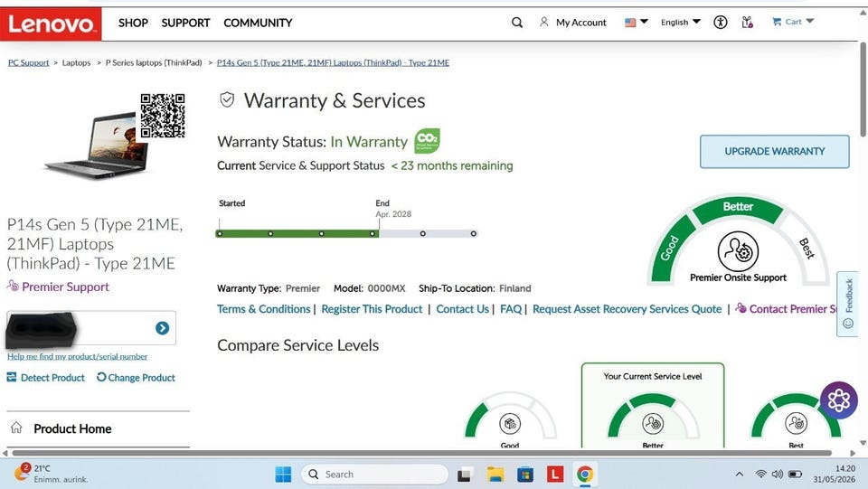This screenshot has height=489, width=868.
Task: Click Change Product
Action: tap(137, 378)
